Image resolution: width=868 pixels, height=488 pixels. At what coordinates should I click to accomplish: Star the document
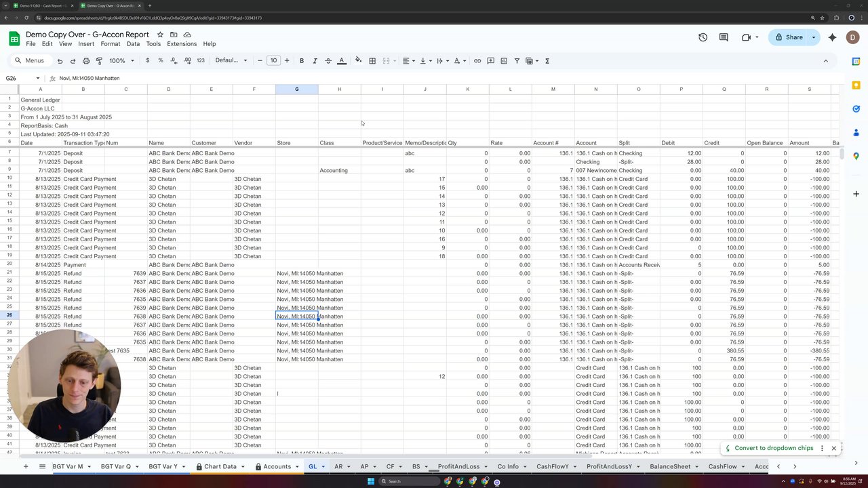tap(160, 35)
